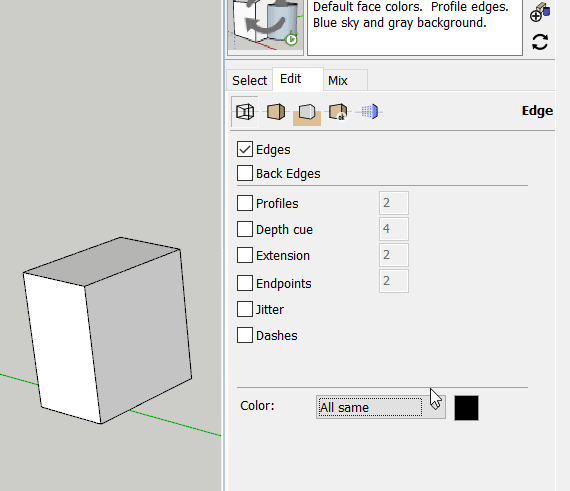Toggle Endpoints checkbox
Viewport: 570px width, 491px height.
245,283
